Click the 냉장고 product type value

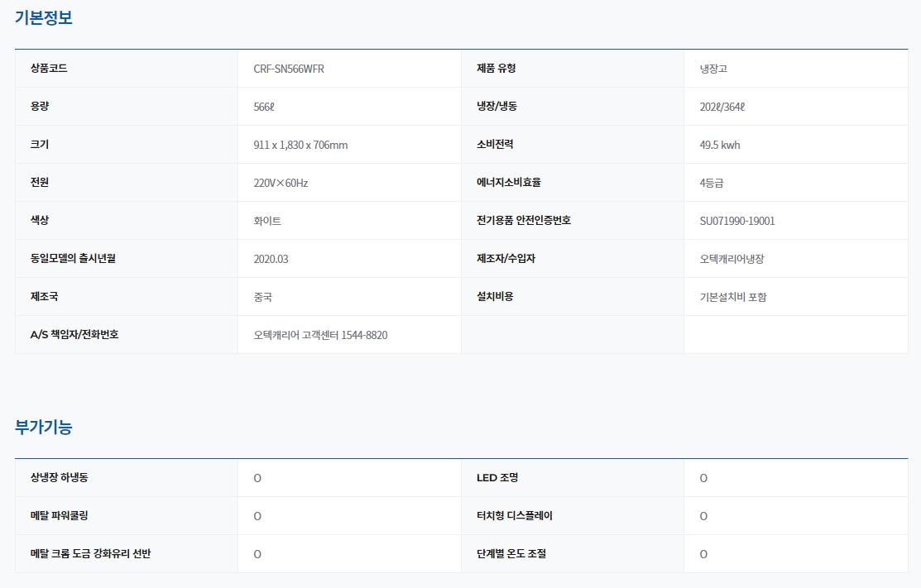(x=713, y=69)
